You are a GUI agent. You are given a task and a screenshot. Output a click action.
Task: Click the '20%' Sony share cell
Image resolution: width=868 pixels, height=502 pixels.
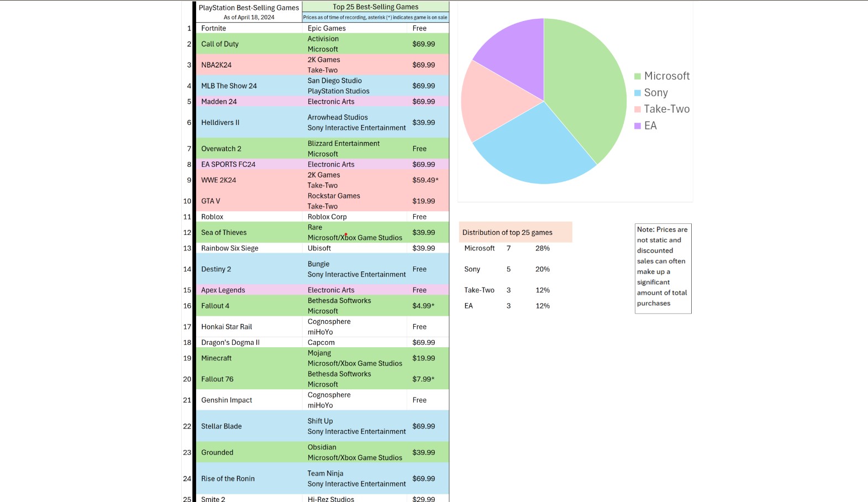coord(543,269)
